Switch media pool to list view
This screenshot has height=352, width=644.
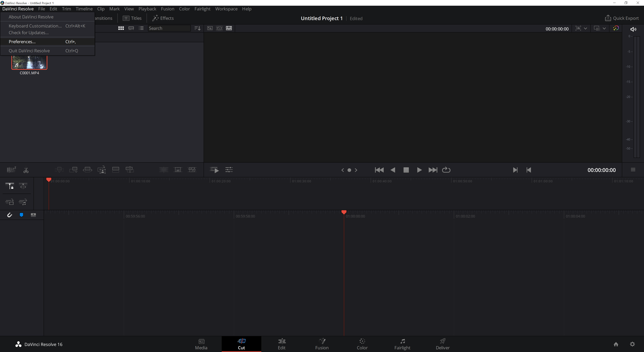pos(141,28)
